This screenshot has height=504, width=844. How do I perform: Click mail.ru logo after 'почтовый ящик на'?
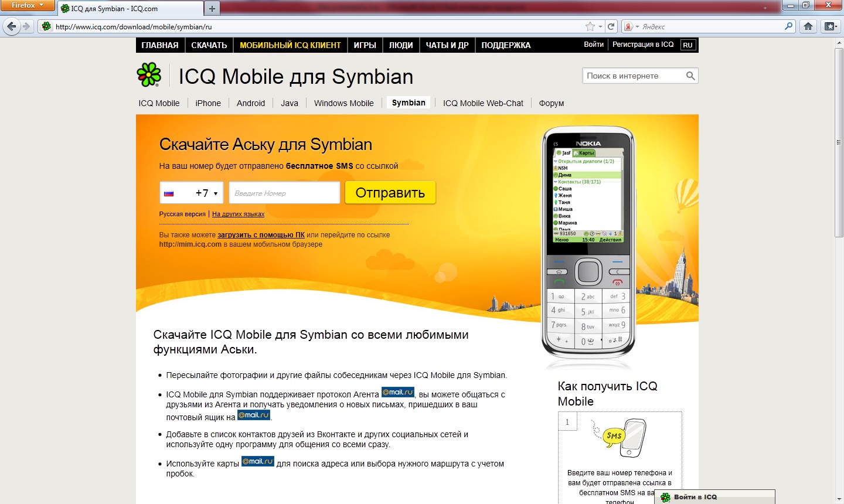coord(254,415)
